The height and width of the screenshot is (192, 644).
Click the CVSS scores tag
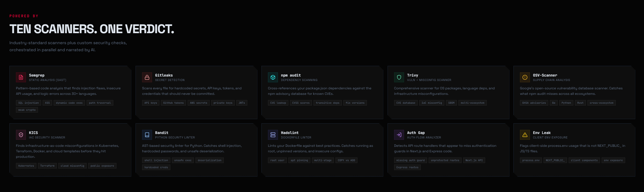(x=301, y=103)
